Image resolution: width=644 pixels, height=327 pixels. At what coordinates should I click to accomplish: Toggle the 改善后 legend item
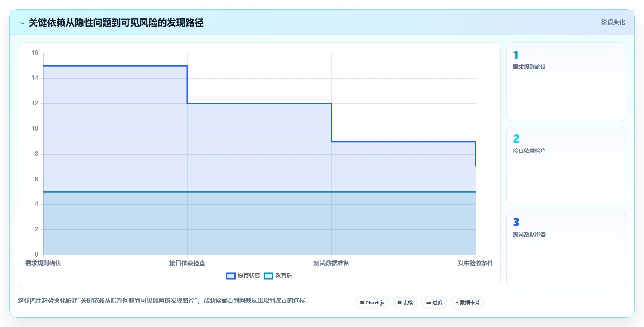(278, 275)
